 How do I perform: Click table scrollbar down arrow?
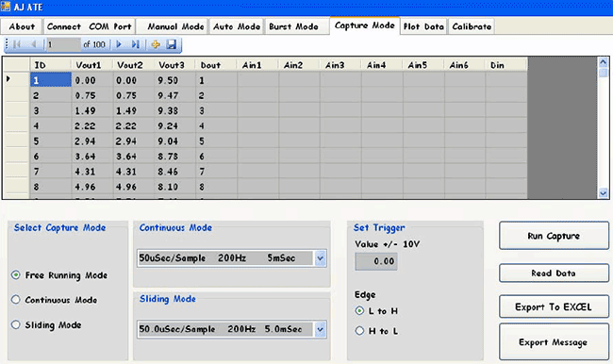coord(603,192)
